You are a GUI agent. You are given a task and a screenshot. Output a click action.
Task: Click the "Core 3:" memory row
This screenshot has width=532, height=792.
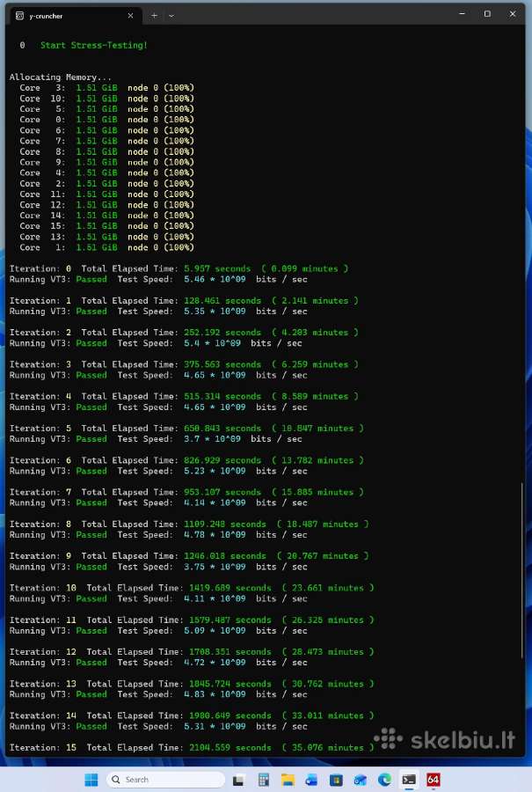[106, 87]
